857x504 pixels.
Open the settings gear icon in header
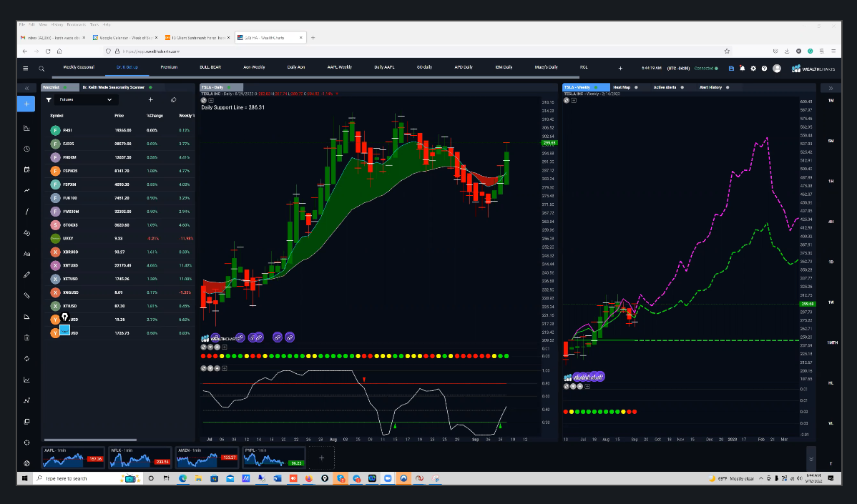pos(753,68)
